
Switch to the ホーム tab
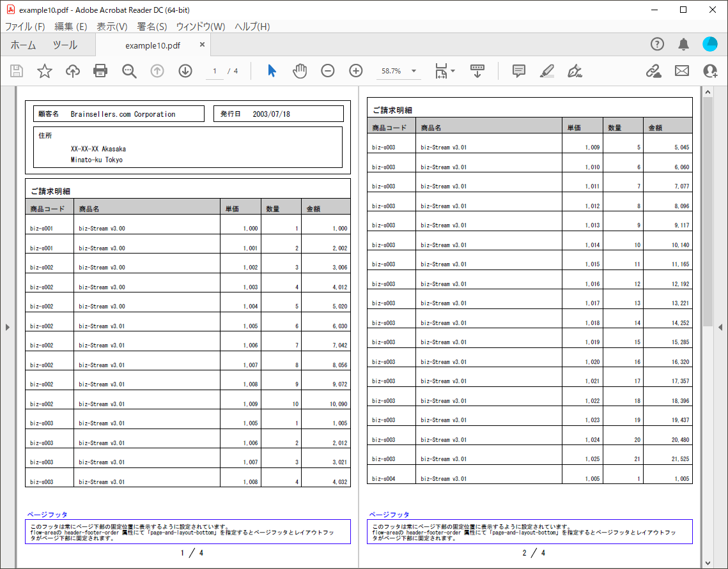(x=23, y=45)
